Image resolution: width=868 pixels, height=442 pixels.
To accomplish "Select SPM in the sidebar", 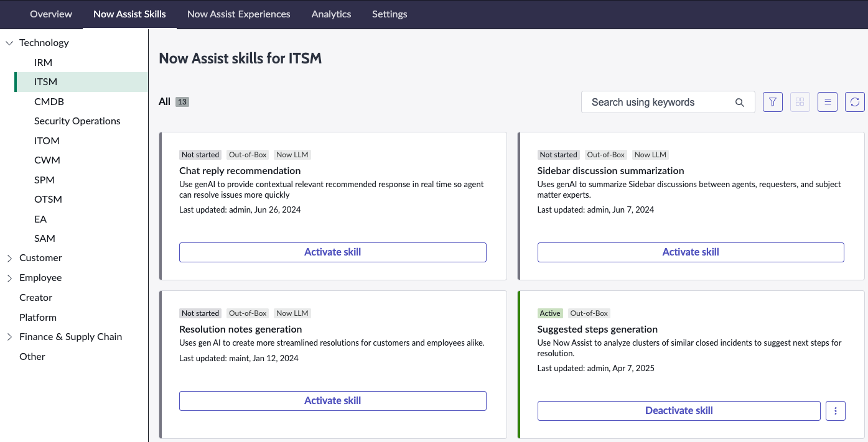I will (44, 180).
